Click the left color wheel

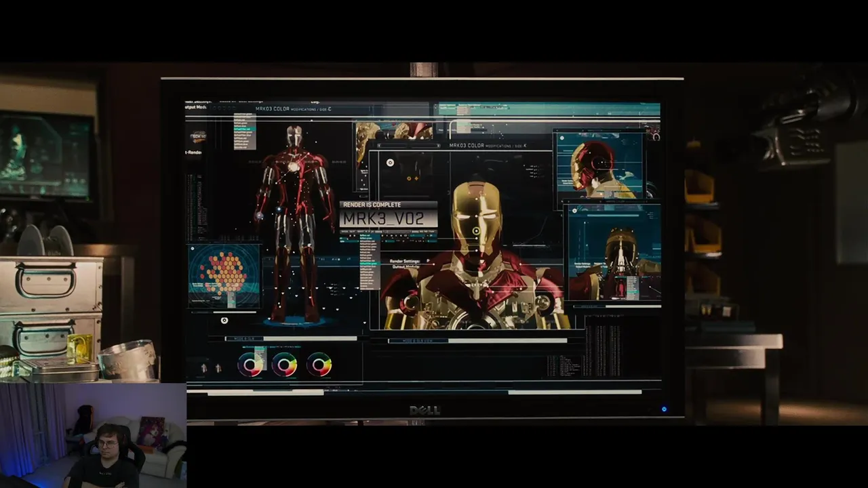250,365
